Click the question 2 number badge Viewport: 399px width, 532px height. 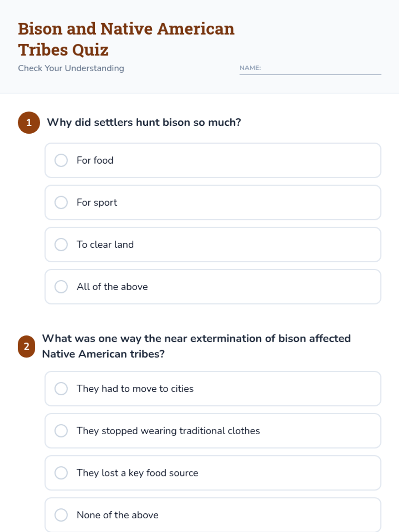pos(27,346)
